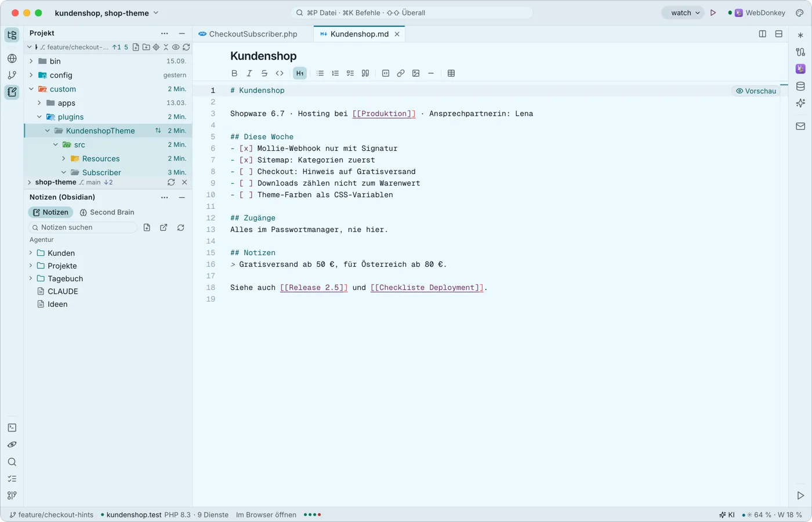Expand the config folder
The height and width of the screenshot is (522, 812).
31,75
